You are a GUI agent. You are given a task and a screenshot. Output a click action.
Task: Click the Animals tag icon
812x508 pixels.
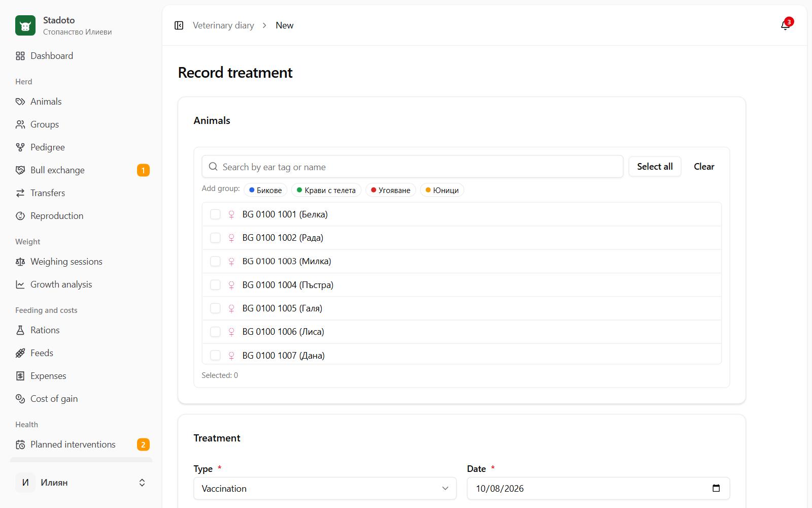click(20, 102)
